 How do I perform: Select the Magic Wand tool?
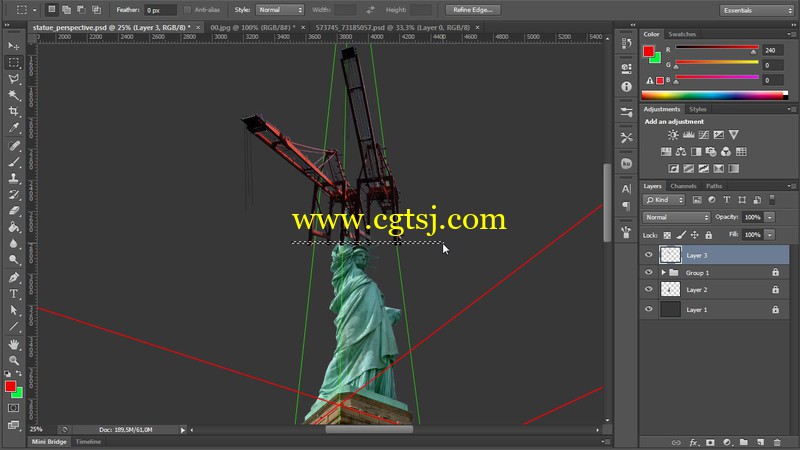(14, 95)
